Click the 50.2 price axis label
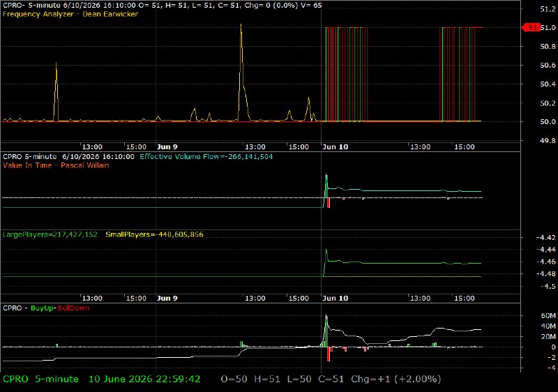The height and width of the screenshot is (392, 558). 548,103
